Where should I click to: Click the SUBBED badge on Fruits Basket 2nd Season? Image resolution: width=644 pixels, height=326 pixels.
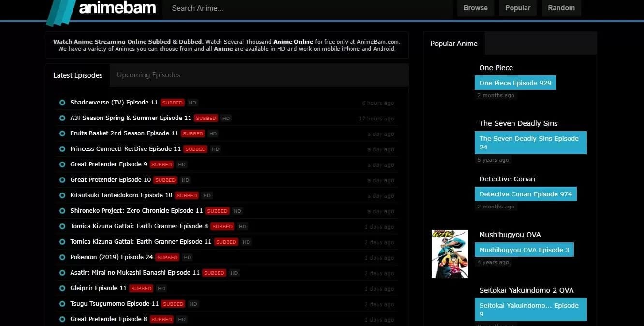[193, 133]
